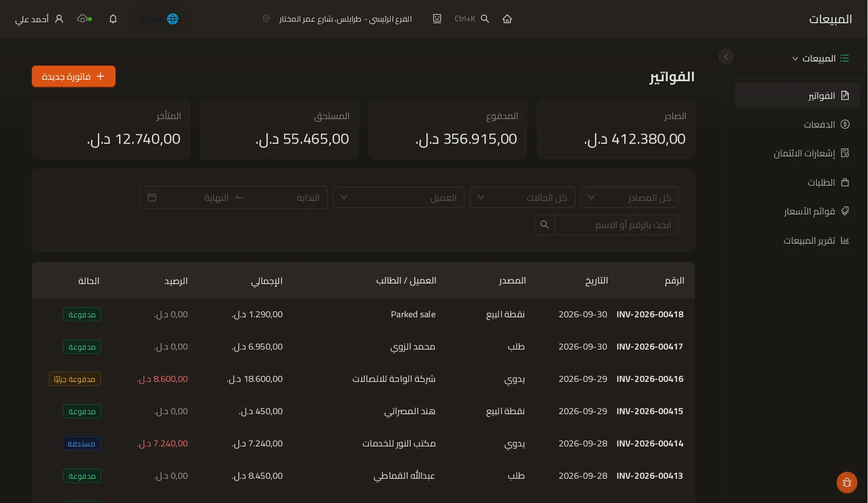Click the مستحقة status badge
The width and height of the screenshot is (868, 503).
[82, 443]
